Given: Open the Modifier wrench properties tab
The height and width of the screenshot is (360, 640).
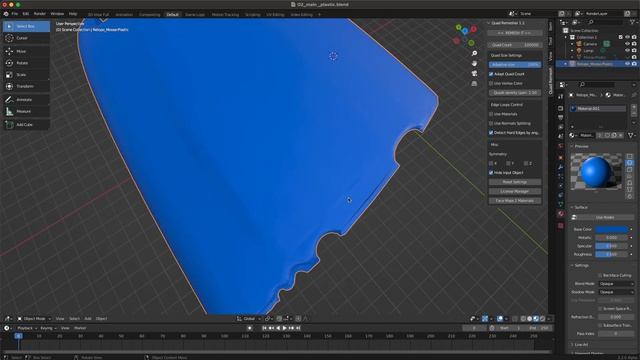Looking at the screenshot, I should click(561, 167).
